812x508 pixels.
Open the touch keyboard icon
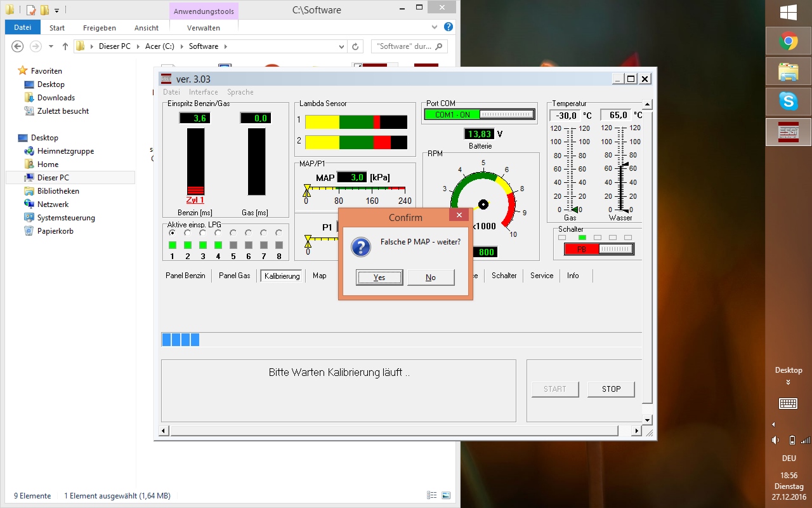tap(789, 403)
